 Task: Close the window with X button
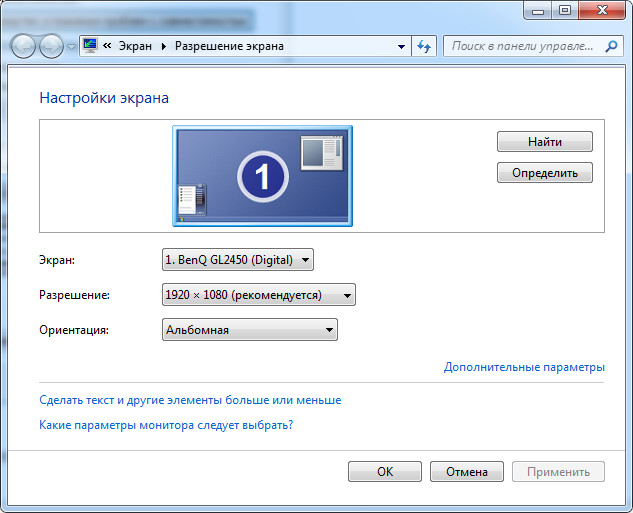click(602, 10)
